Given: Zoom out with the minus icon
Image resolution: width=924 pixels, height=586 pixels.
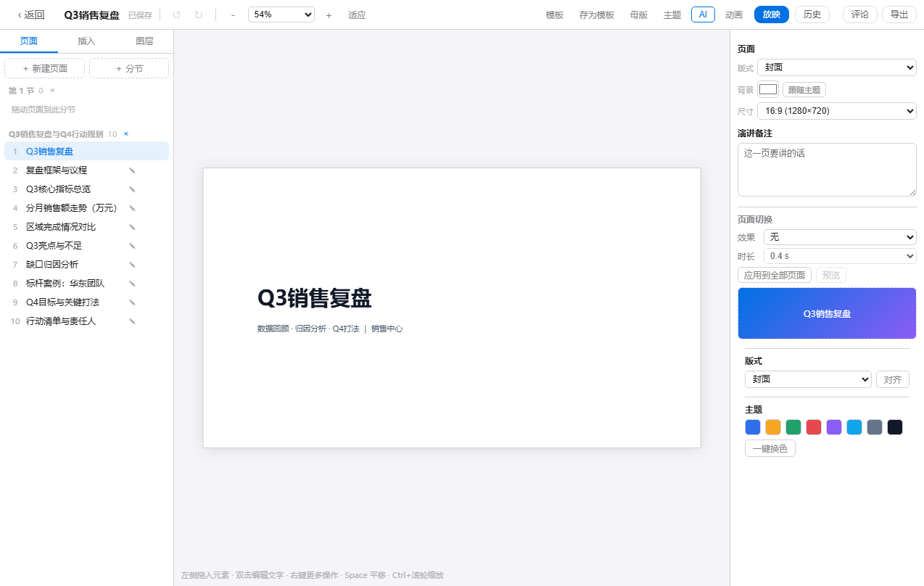Looking at the screenshot, I should [x=233, y=15].
